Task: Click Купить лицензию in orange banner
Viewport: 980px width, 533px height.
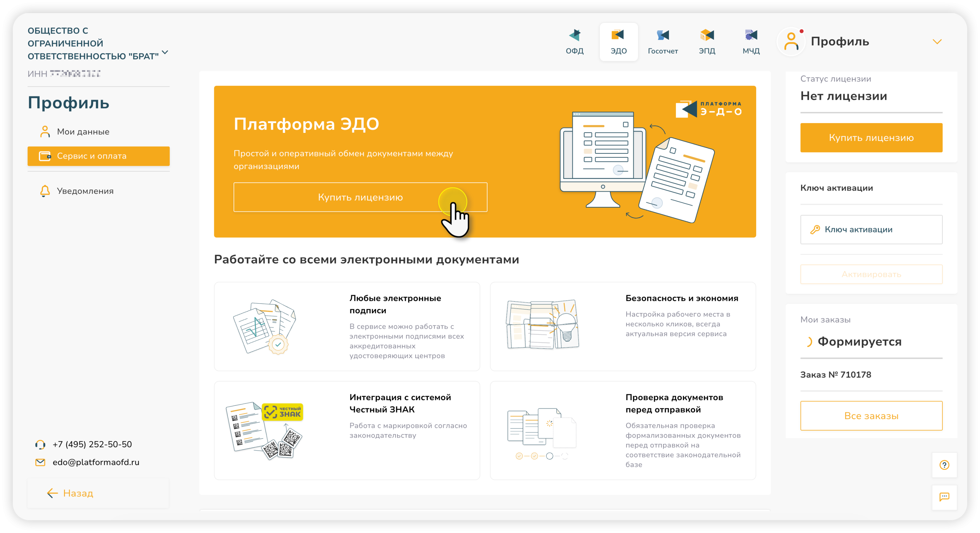Action: [x=360, y=197]
